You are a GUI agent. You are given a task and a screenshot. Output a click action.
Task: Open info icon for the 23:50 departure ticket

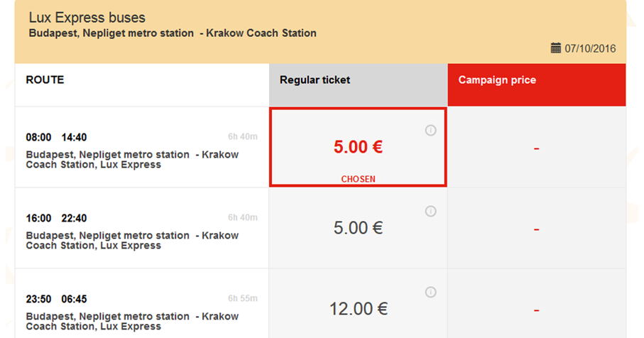coord(430,292)
